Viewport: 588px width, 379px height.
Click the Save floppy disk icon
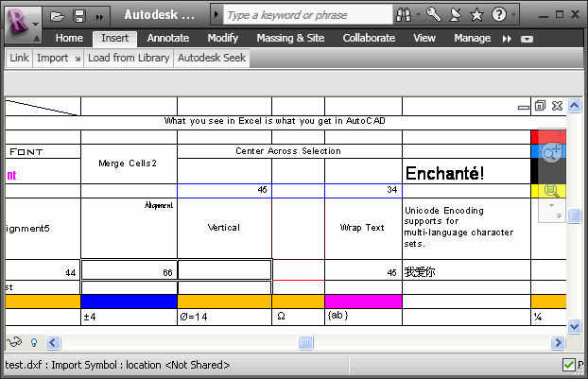pos(79,16)
